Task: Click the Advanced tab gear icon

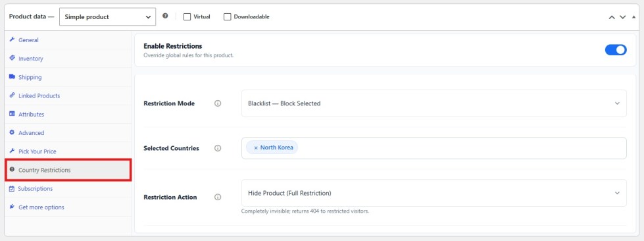Action: (x=12, y=132)
